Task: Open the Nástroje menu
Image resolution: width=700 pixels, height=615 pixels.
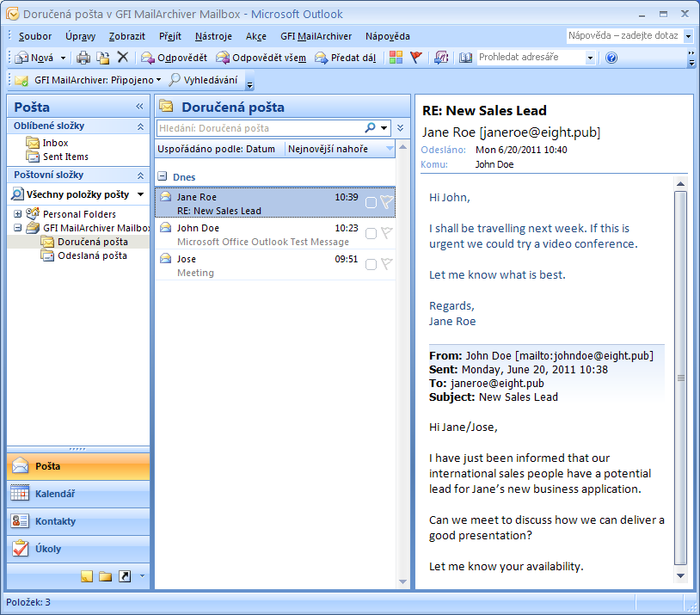Action: (x=213, y=36)
